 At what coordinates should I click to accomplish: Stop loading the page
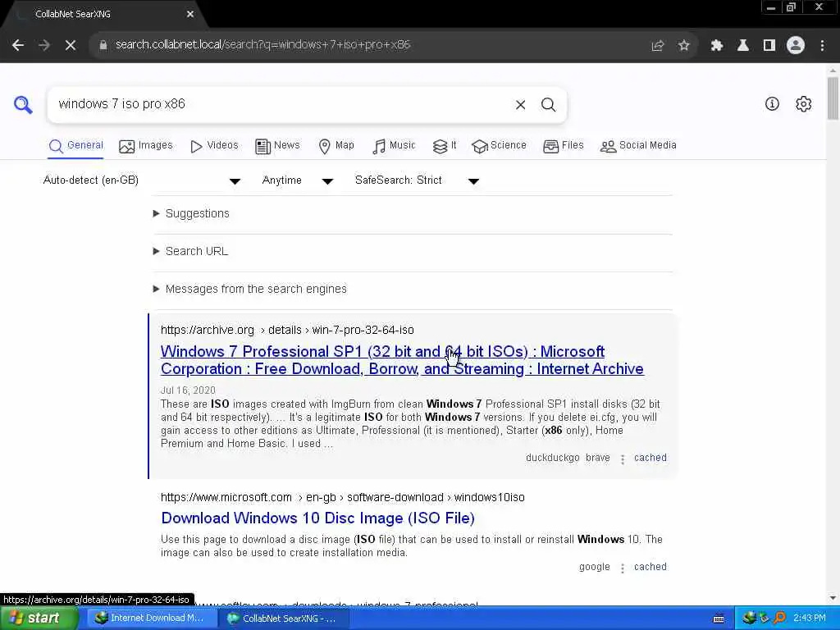(x=71, y=46)
